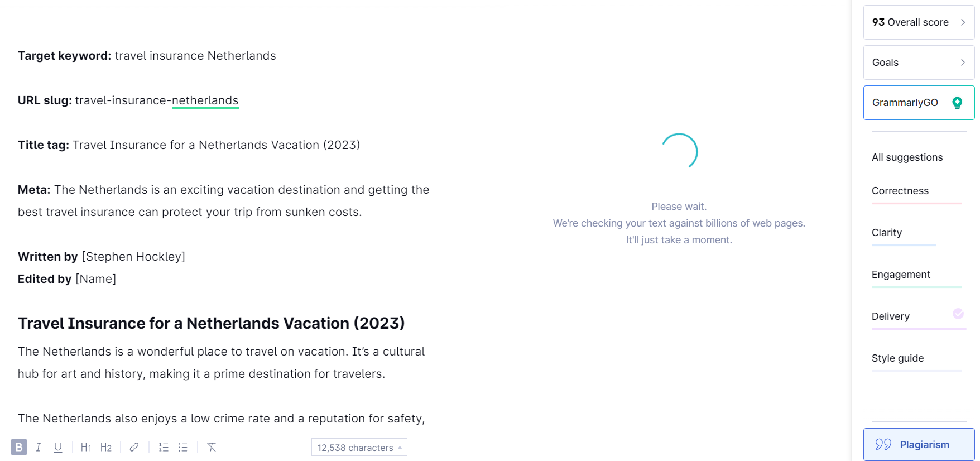Apply Heading 1 style
The height and width of the screenshot is (461, 980).
point(86,447)
